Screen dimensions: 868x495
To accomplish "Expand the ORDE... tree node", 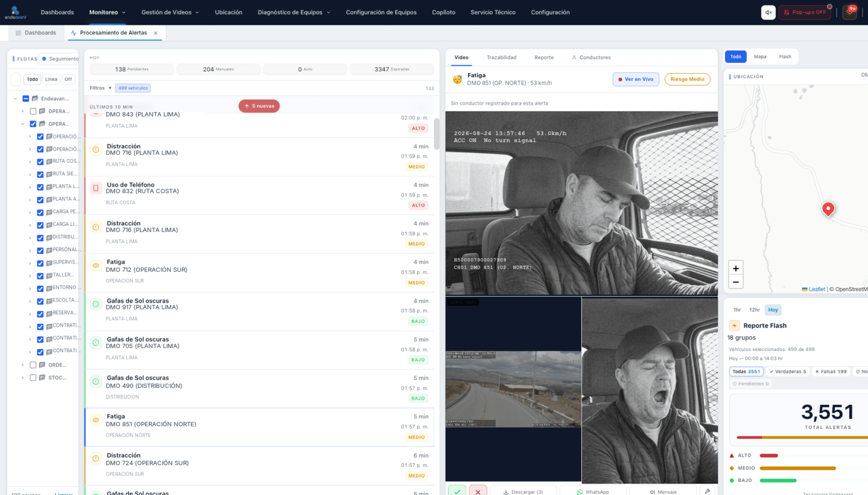I will click(x=23, y=365).
